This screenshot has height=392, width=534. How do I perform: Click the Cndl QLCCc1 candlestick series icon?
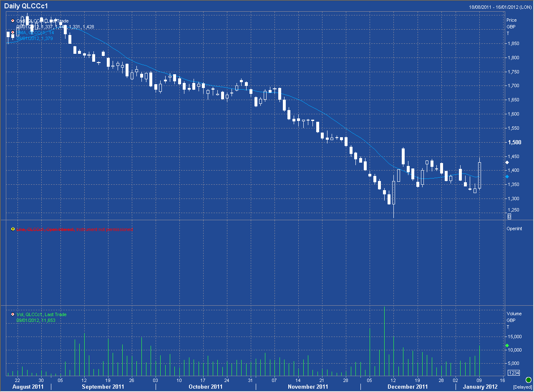tap(13, 21)
